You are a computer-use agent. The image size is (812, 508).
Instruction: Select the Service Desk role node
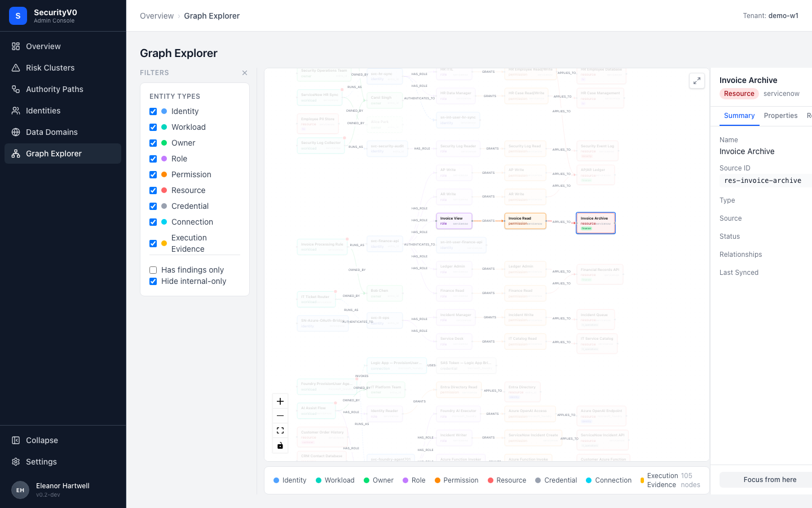(x=454, y=341)
